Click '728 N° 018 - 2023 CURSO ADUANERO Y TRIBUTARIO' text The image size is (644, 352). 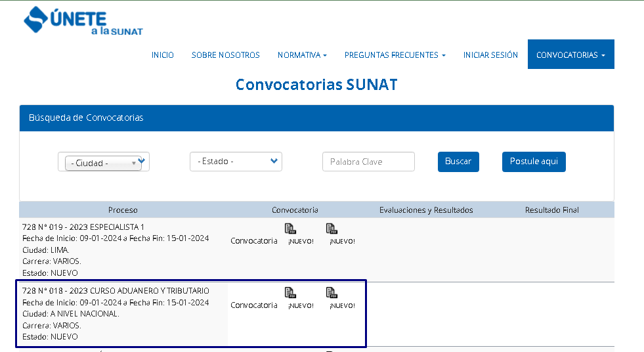coord(116,291)
